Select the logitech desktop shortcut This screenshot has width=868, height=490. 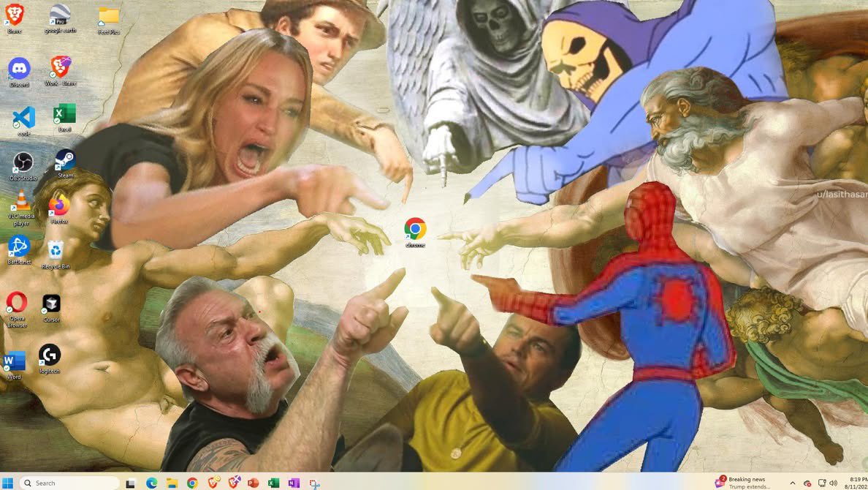tap(49, 359)
